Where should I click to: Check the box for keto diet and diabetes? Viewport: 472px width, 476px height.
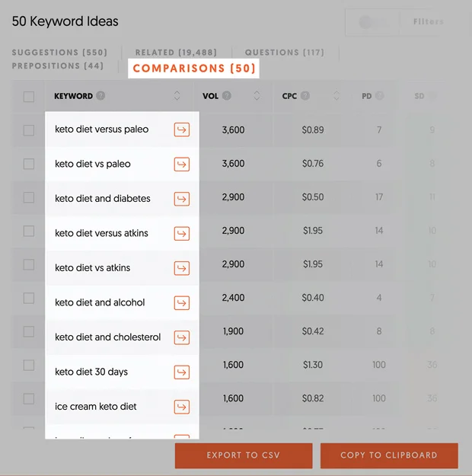click(29, 198)
